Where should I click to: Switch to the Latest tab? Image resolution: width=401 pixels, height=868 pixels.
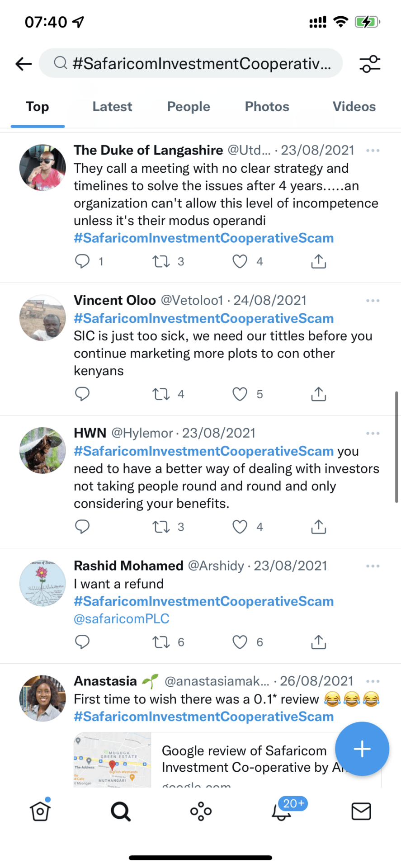pyautogui.click(x=112, y=107)
